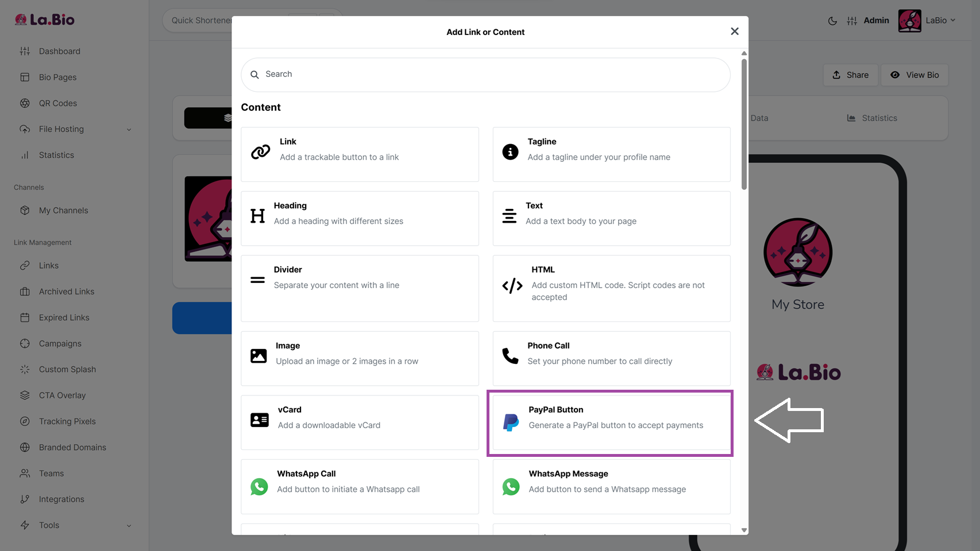Open the LaBio account dropdown

939,21
